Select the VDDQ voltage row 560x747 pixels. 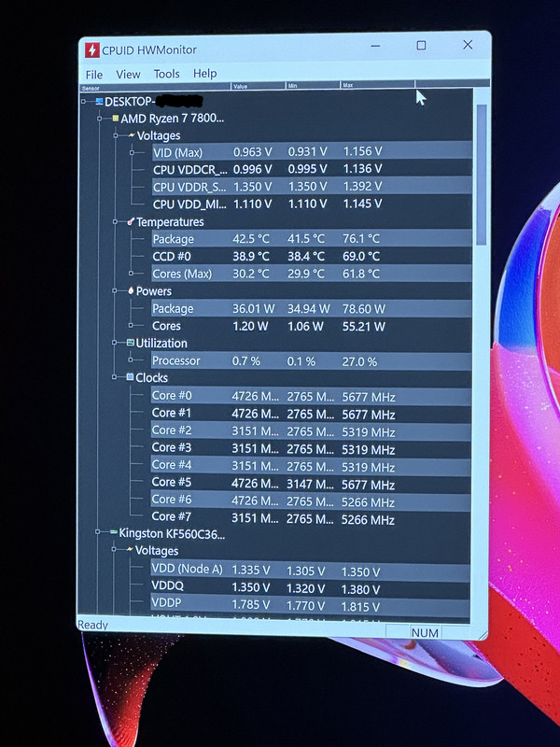click(310, 587)
